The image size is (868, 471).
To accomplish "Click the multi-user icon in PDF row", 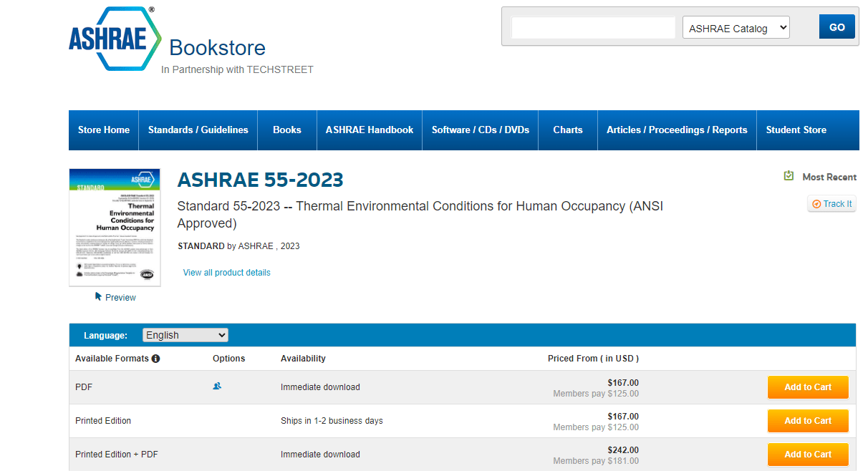I will (x=217, y=386).
